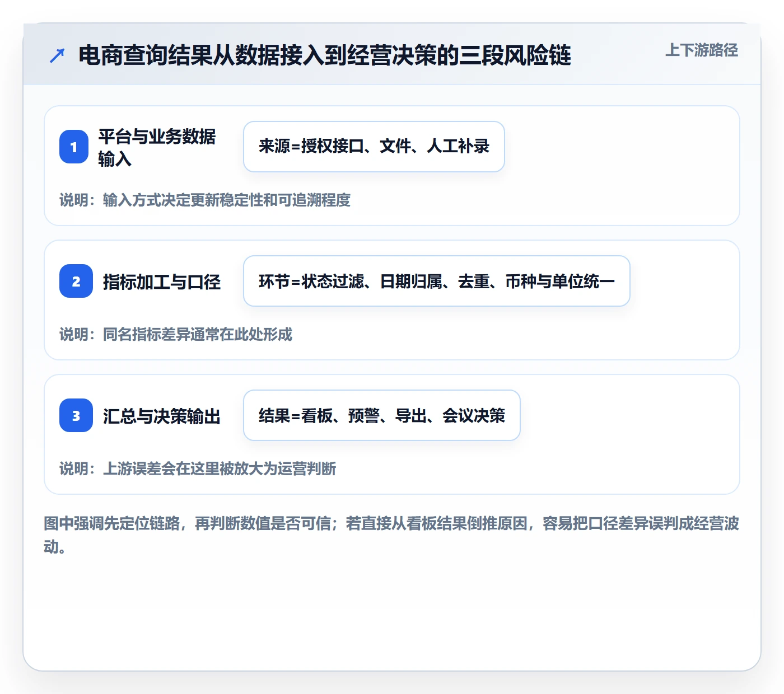Click the blue arrow icon beside the title
784x694 pixels.
tap(57, 55)
